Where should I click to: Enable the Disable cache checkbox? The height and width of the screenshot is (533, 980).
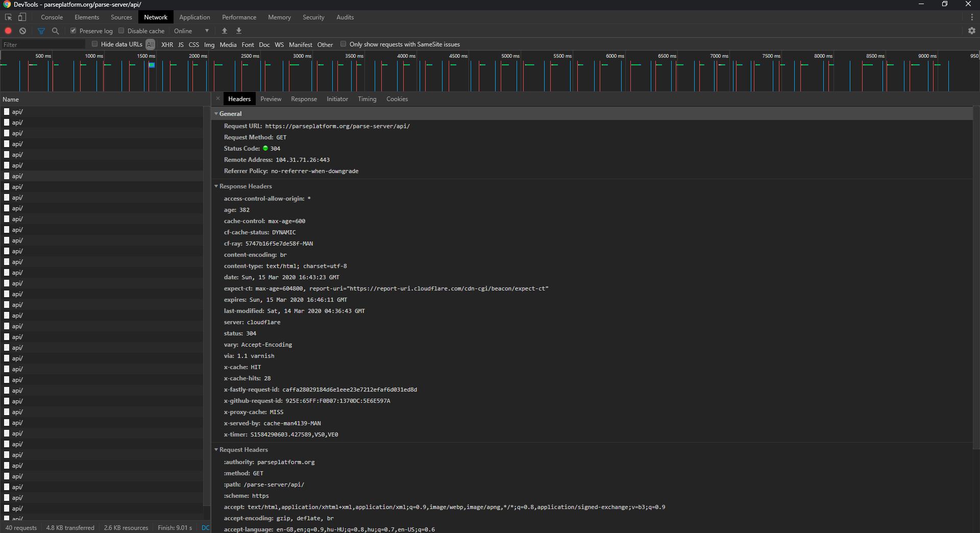pyautogui.click(x=121, y=31)
